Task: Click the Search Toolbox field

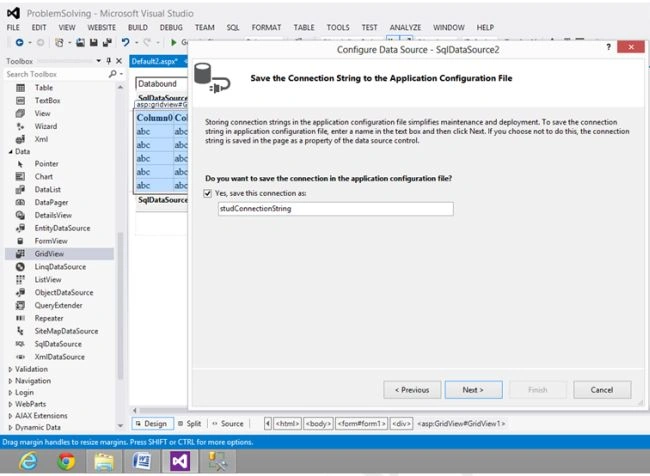Action: [x=56, y=74]
